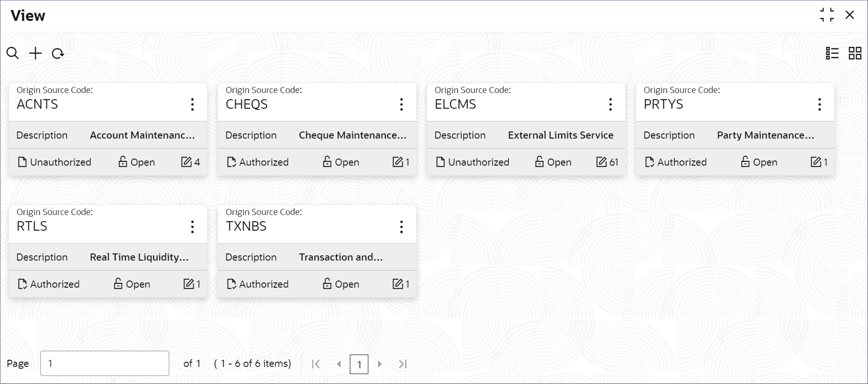Open PRTYS card actions menu

pyautogui.click(x=820, y=104)
